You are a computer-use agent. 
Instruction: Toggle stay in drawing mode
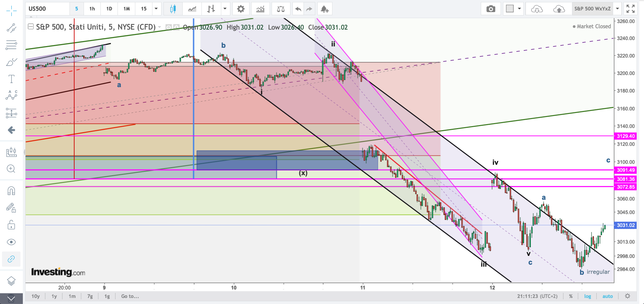[x=11, y=208]
